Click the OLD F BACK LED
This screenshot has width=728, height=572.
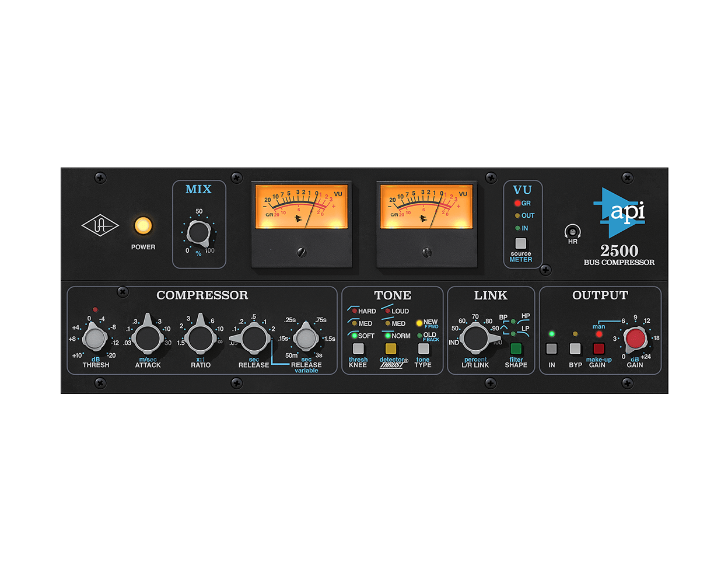[x=419, y=336]
